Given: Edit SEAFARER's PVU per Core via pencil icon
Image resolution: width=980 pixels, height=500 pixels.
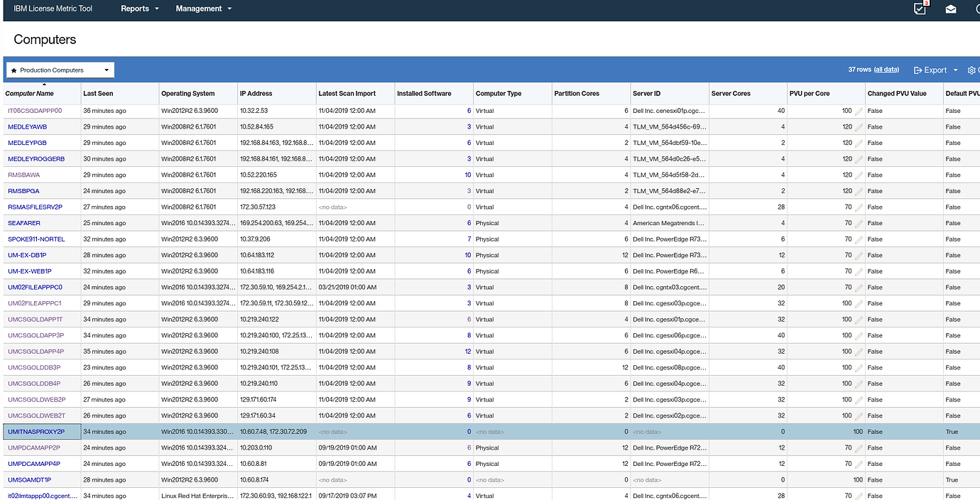Looking at the screenshot, I should (860, 222).
